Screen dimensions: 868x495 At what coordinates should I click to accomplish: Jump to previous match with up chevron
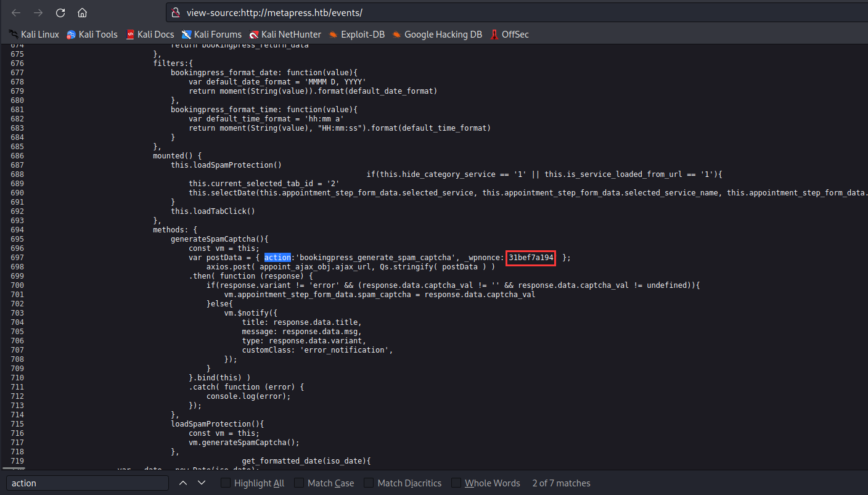point(182,483)
